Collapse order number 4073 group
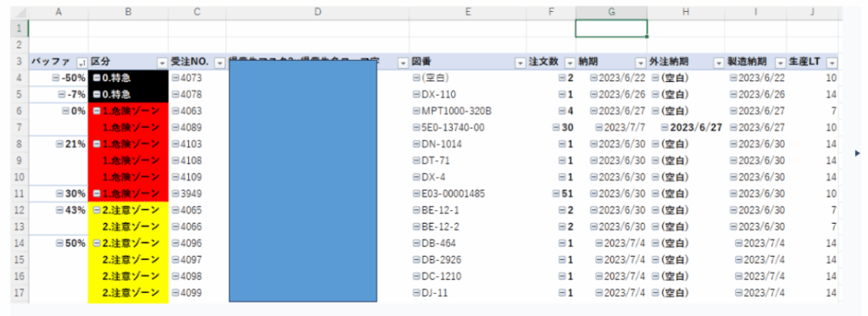Viewport: 868px width, 316px height. pyautogui.click(x=175, y=78)
